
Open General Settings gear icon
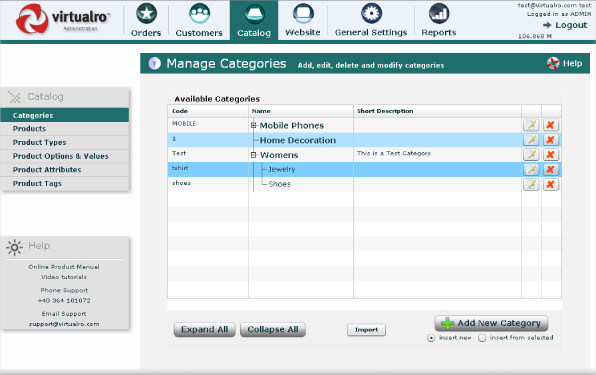pyautogui.click(x=371, y=13)
